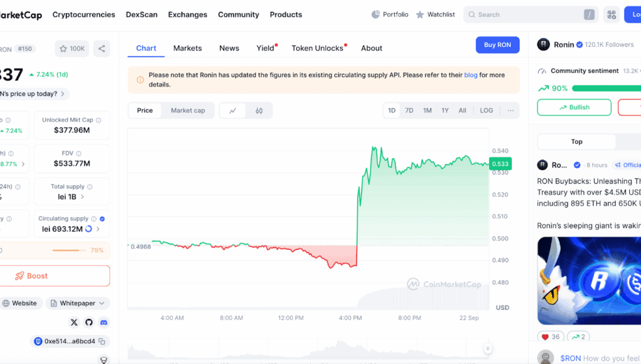Click the Ronin avatar in community panel

[x=543, y=45]
